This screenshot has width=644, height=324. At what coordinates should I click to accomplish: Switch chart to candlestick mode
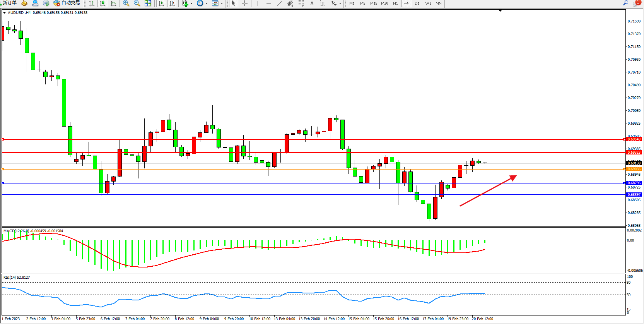(102, 3)
